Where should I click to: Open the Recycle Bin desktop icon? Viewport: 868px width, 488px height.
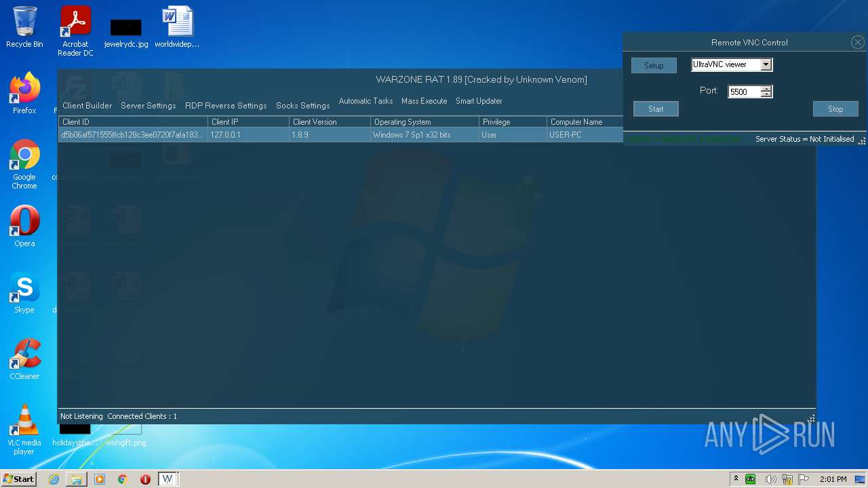(24, 27)
